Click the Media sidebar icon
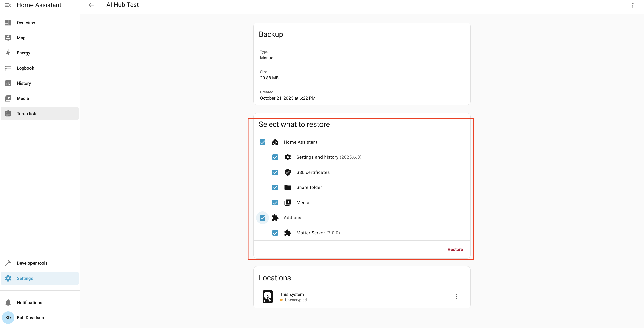This screenshot has height=328, width=644. click(8, 98)
